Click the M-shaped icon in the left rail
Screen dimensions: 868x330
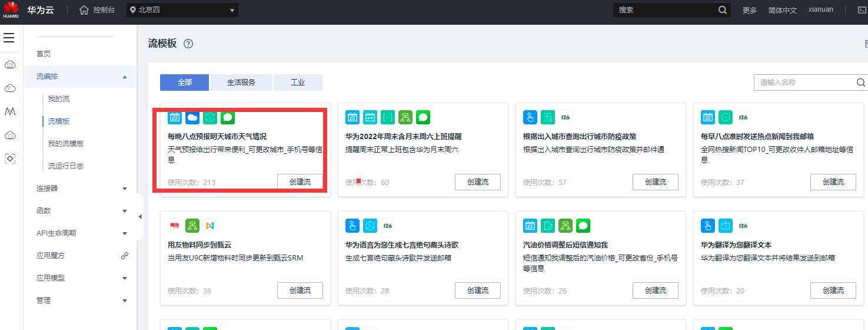point(9,111)
